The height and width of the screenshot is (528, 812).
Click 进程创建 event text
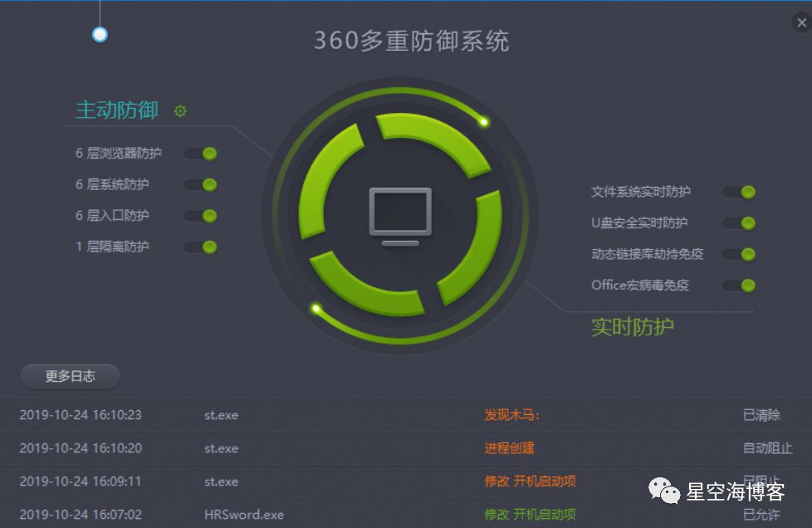coord(509,448)
